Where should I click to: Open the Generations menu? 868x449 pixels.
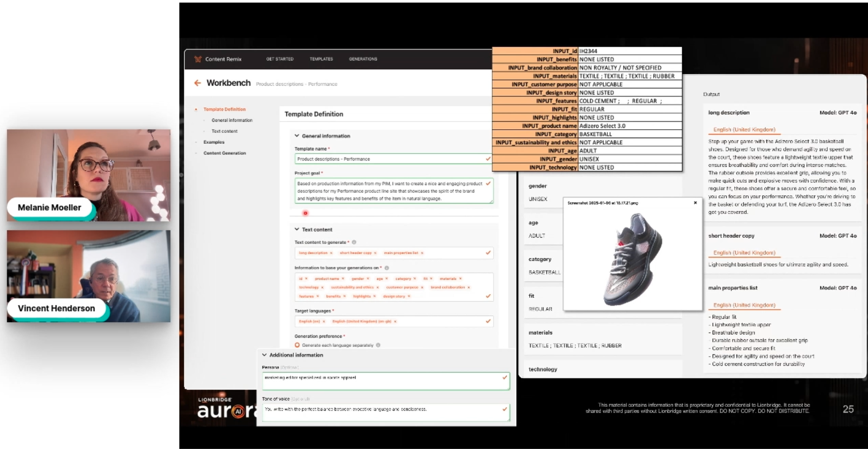tap(363, 59)
